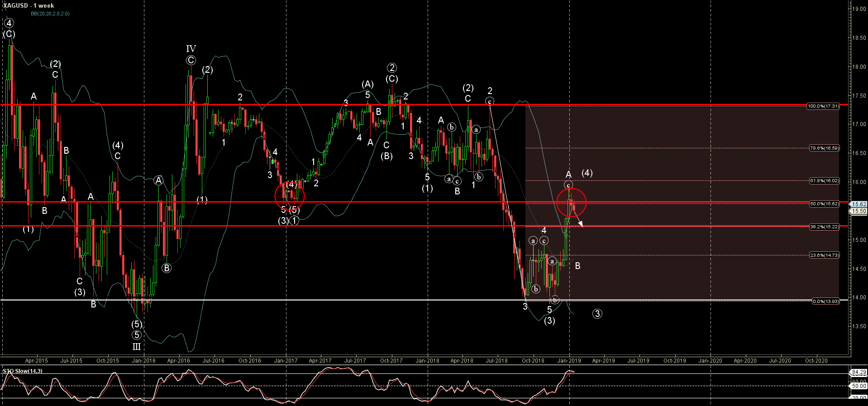Click the white downward arrow annotation

click(578, 220)
